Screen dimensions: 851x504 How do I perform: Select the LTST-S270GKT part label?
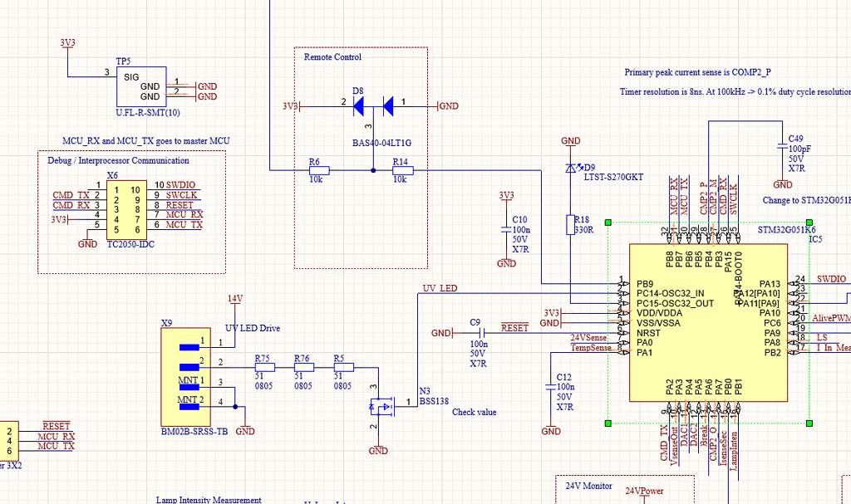coord(614,177)
